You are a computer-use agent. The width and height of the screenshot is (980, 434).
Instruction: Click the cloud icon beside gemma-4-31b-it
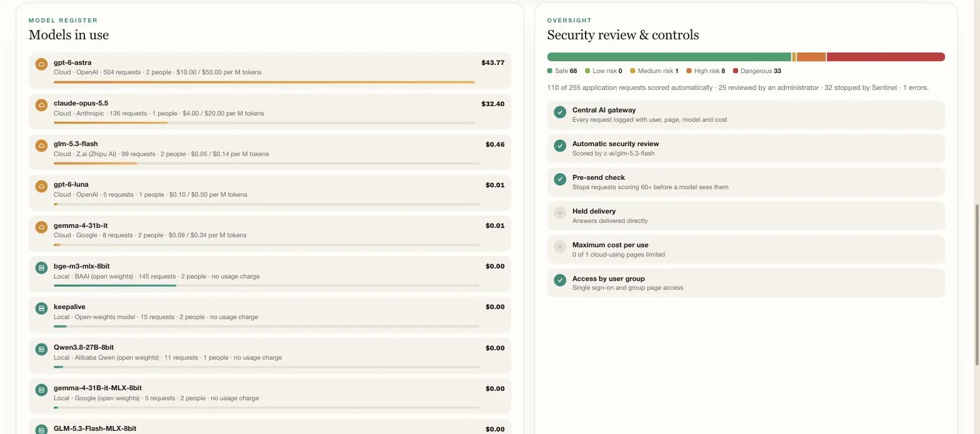41,227
